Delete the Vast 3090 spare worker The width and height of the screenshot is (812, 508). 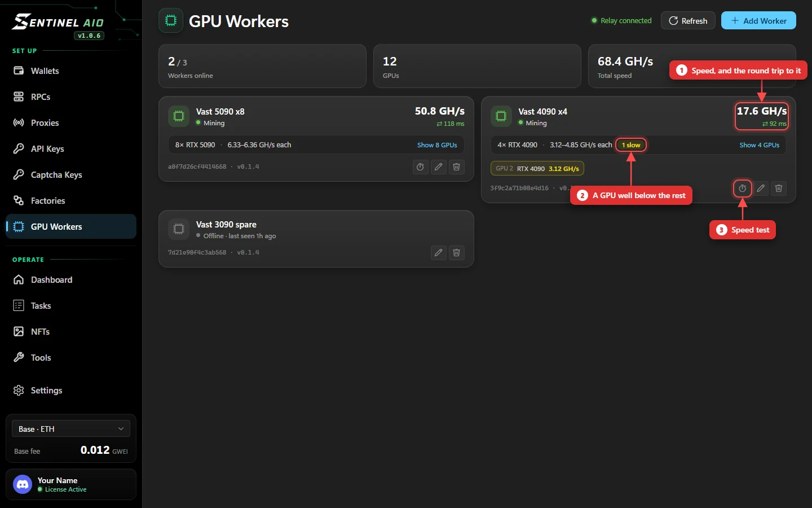[x=456, y=253]
